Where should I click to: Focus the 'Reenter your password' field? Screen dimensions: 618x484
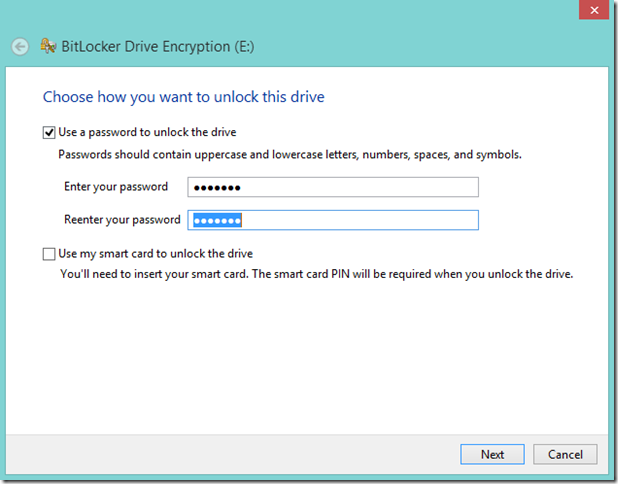[333, 220]
